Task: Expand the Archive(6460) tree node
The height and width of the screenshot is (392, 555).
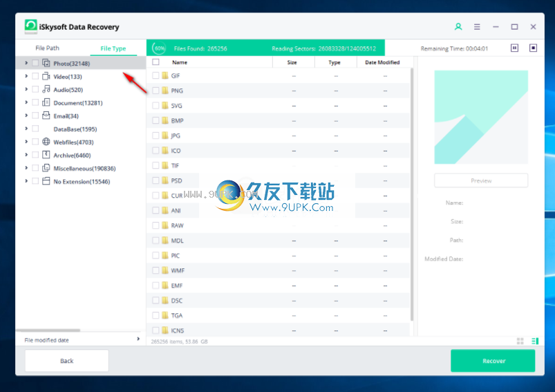Action: (26, 155)
